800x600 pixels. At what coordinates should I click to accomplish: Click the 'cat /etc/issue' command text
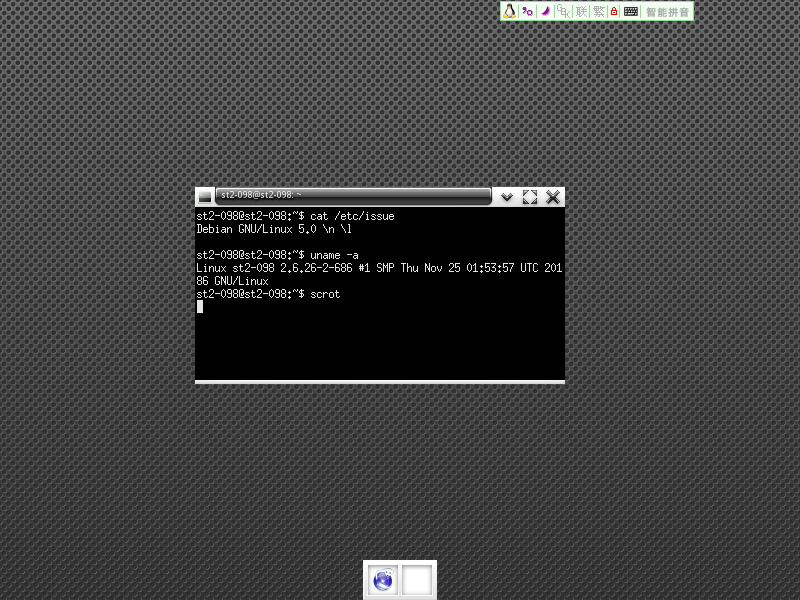(x=352, y=216)
